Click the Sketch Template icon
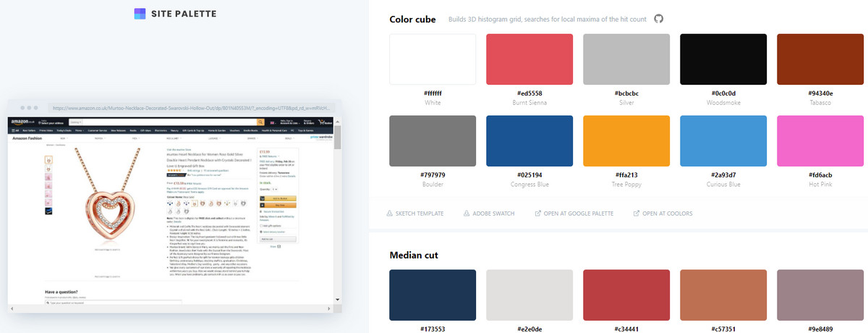The image size is (868, 333). [x=390, y=214]
